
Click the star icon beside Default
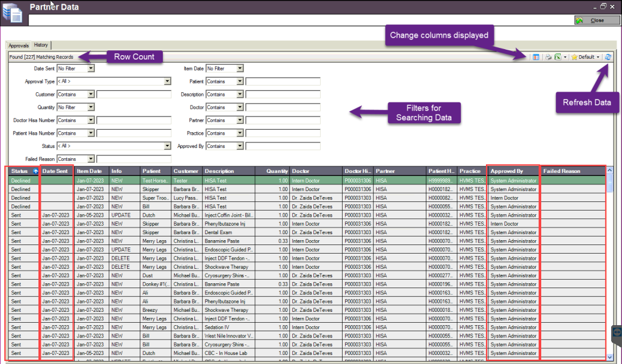[x=573, y=57]
